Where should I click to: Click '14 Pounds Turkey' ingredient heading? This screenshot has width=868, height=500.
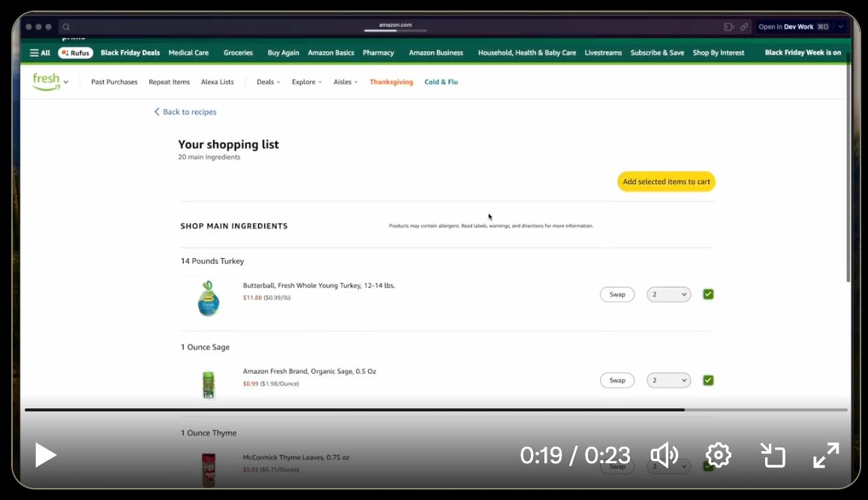[x=212, y=261]
